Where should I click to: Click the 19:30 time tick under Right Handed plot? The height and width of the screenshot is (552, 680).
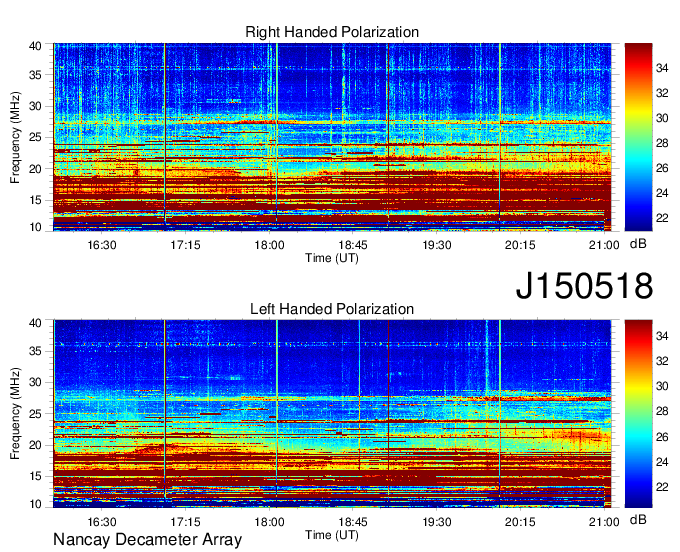coord(437,245)
